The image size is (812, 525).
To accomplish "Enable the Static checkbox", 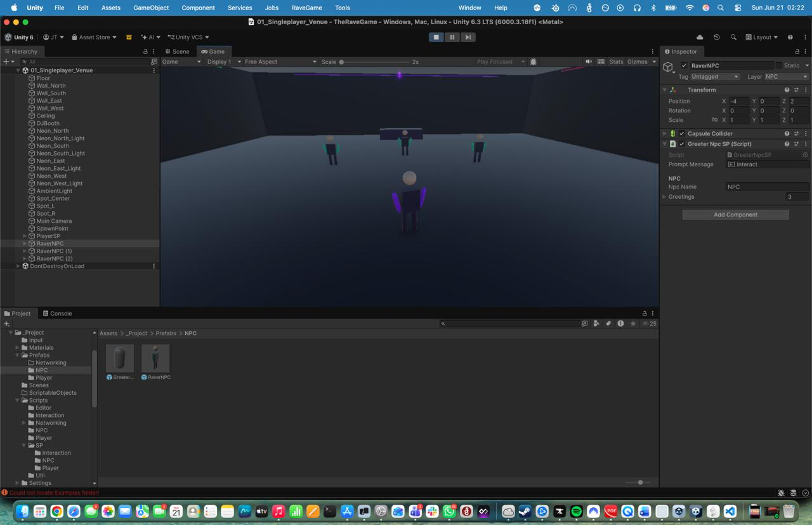I will [x=779, y=65].
